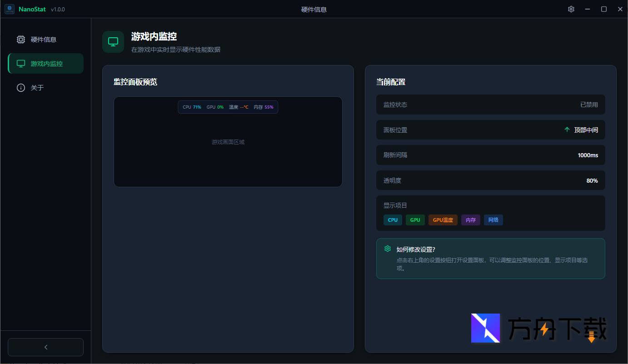Screen dimensions: 628x364
Task: Click the 刷新间隔 1000ms setting row
Action: pyautogui.click(x=490, y=155)
